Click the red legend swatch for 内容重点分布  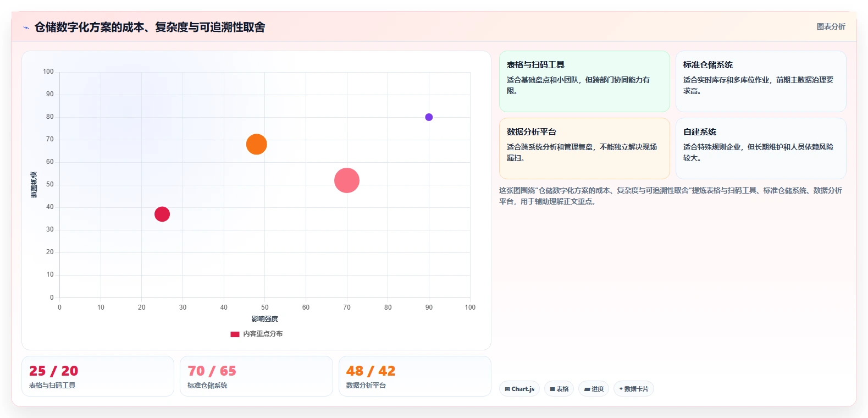pos(235,334)
